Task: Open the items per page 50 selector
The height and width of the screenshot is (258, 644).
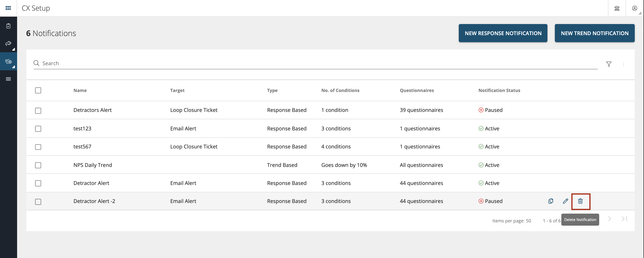Action: 528,221
